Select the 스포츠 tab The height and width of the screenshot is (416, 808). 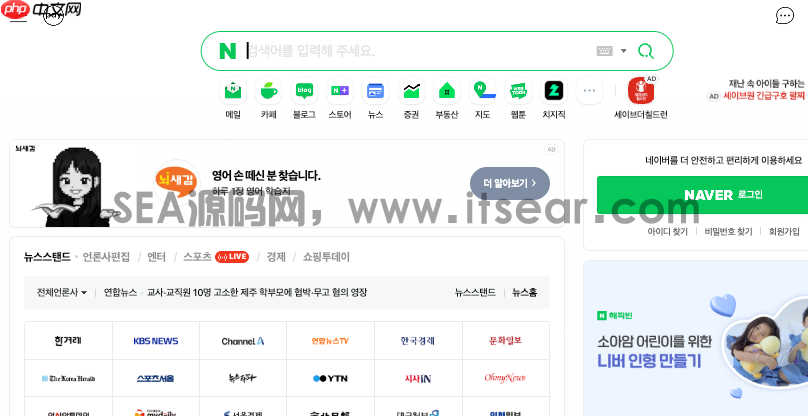tap(197, 257)
